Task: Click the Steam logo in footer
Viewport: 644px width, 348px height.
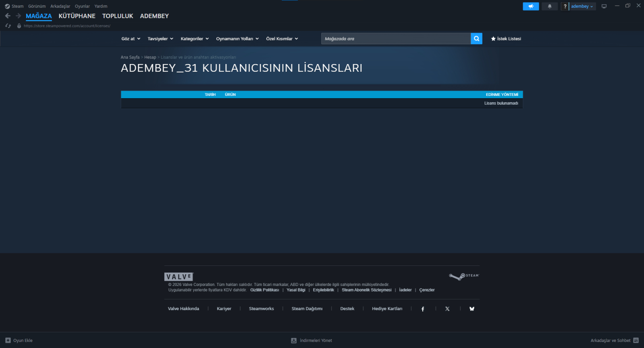Action: [464, 276]
